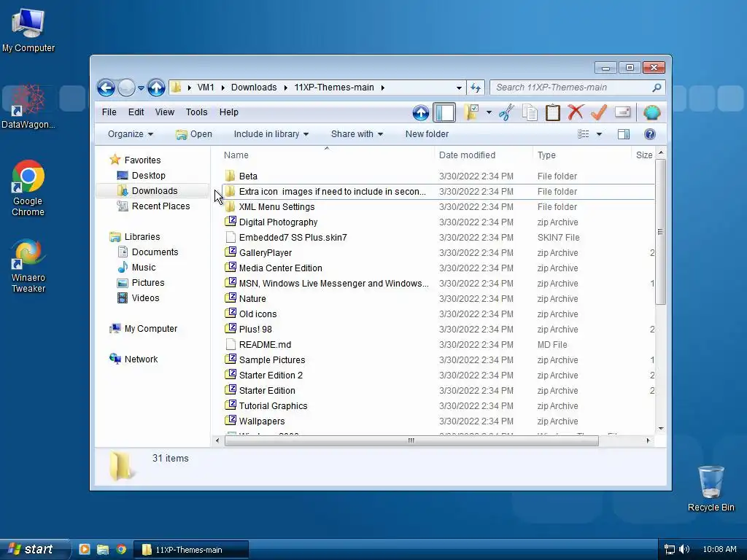The height and width of the screenshot is (560, 747).
Task: Select the Videos library
Action: [145, 298]
